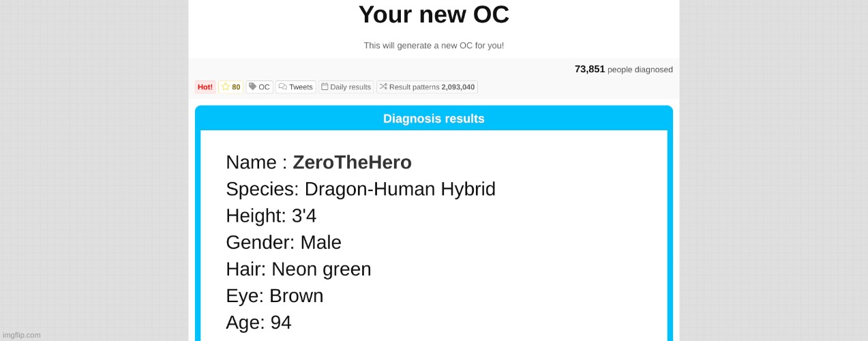Screen dimensions: 868x341
Task: Click the 'Your new OC' page title
Action: tap(434, 15)
